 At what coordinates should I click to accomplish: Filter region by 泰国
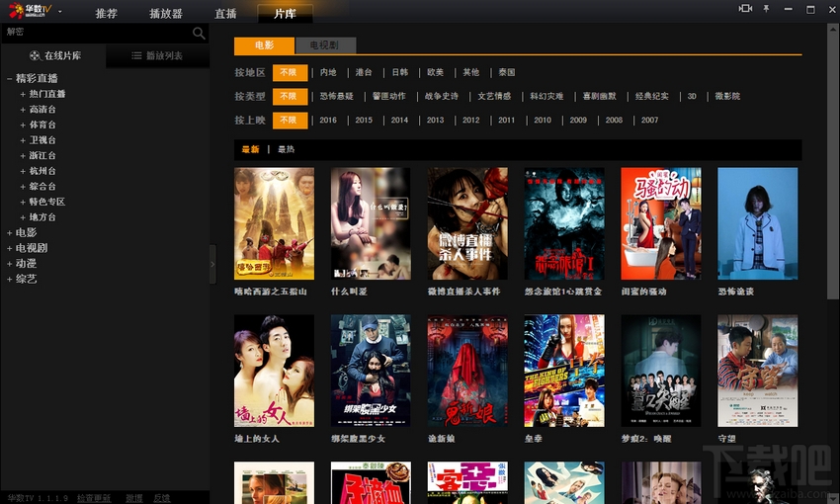507,72
